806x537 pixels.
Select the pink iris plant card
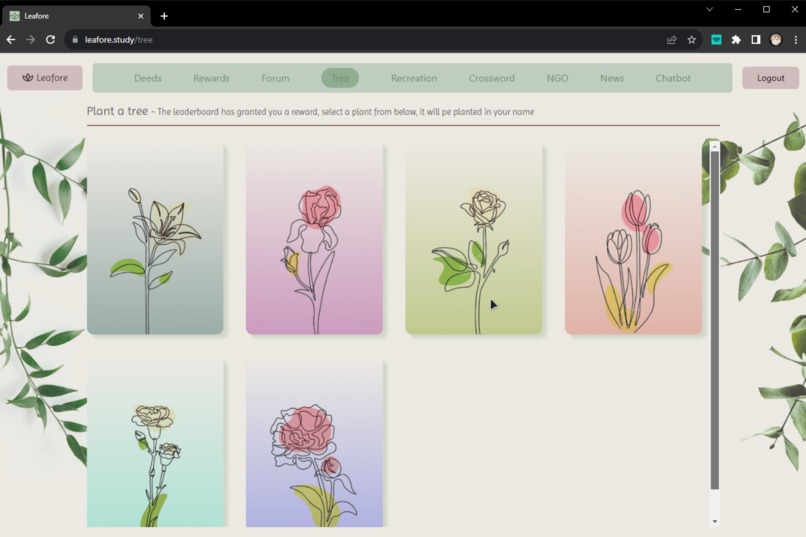pos(314,239)
